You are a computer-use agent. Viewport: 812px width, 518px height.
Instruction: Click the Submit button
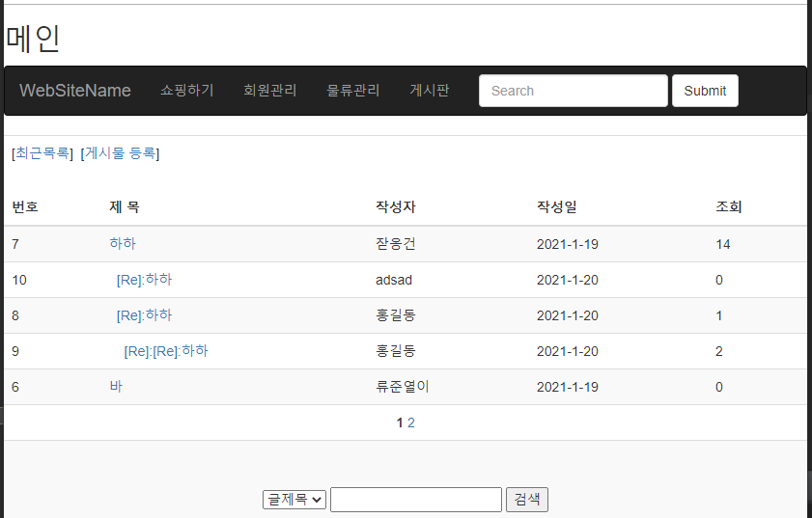(x=705, y=91)
